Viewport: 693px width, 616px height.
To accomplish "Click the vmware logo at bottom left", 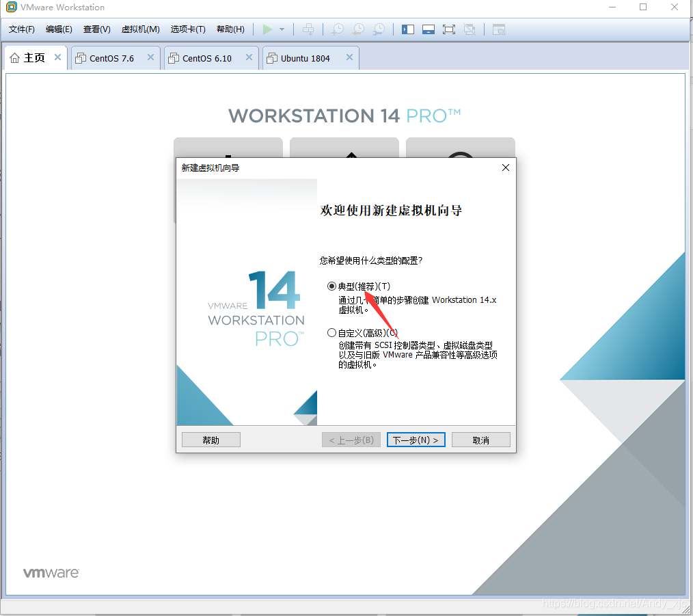I will (51, 573).
